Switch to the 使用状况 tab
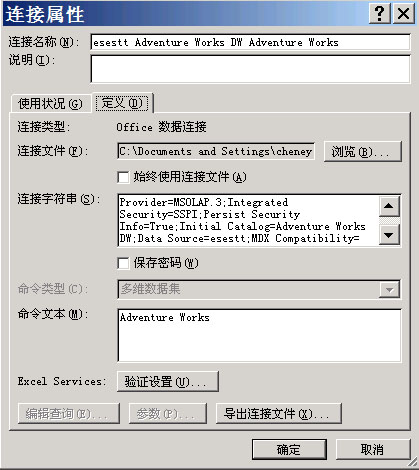 [x=50, y=104]
